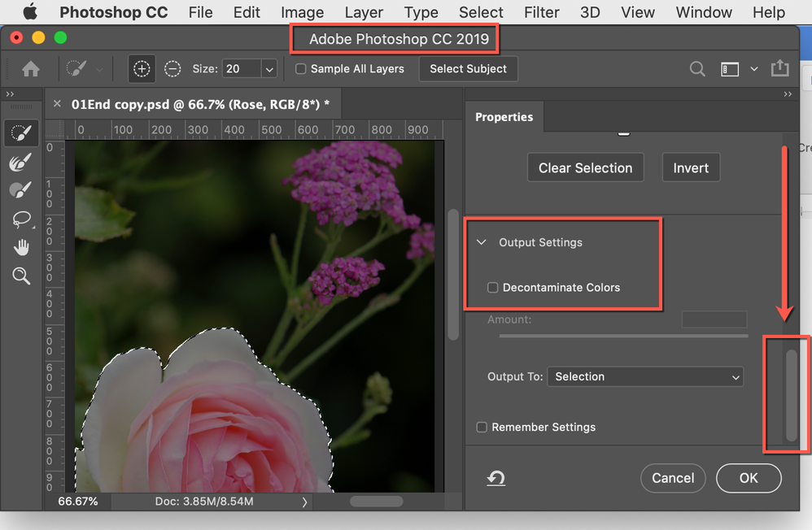The height and width of the screenshot is (530, 812).
Task: Click OK to confirm selection
Action: [x=749, y=478]
